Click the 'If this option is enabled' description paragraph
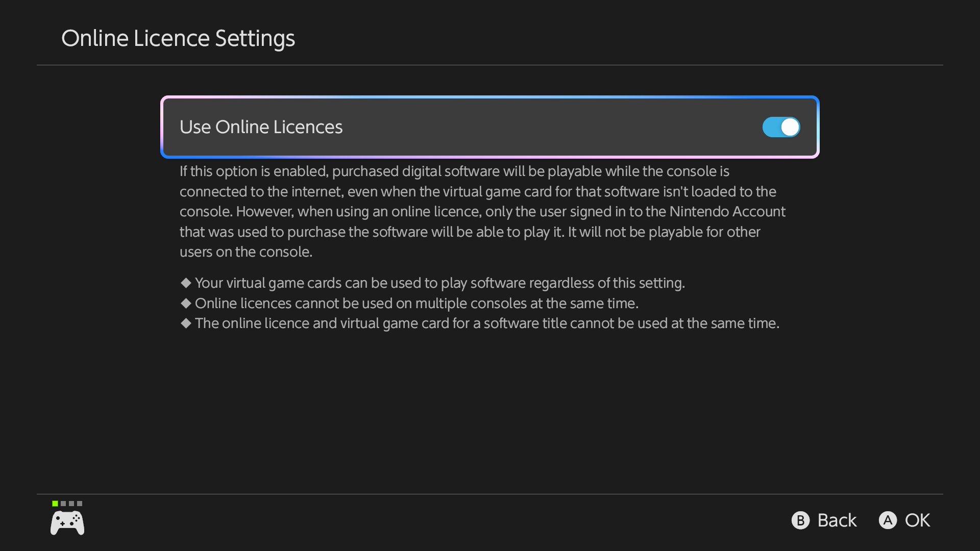980x551 pixels. (482, 212)
